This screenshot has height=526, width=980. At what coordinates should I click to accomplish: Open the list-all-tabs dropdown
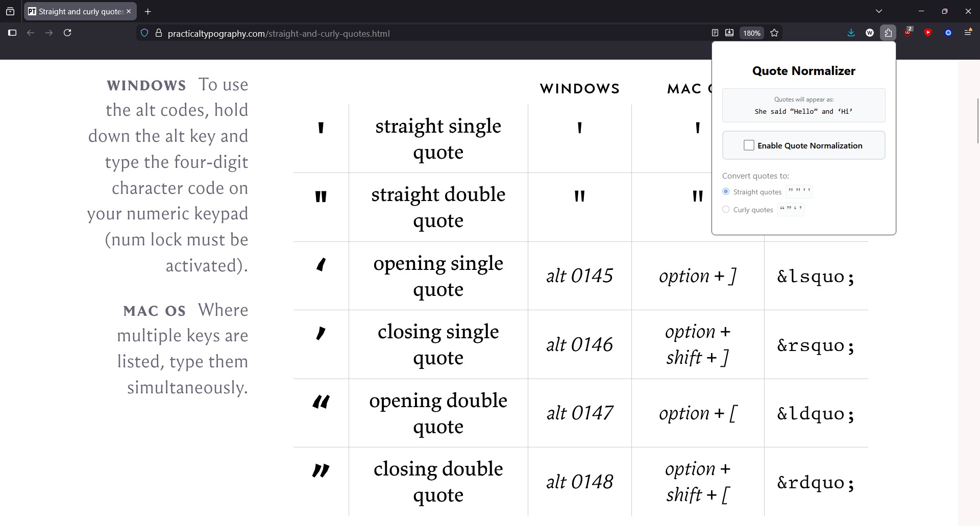[879, 10]
